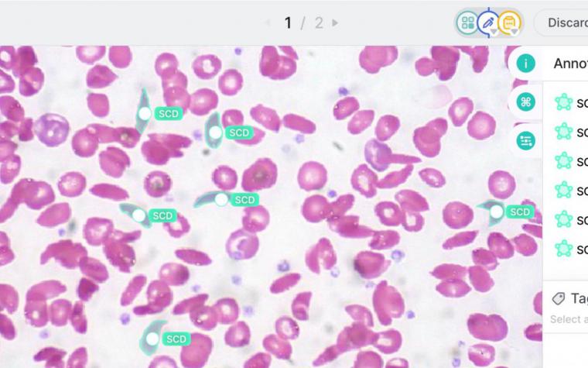
Task: Open the image adjustment sliders icon
Action: pyautogui.click(x=525, y=141)
